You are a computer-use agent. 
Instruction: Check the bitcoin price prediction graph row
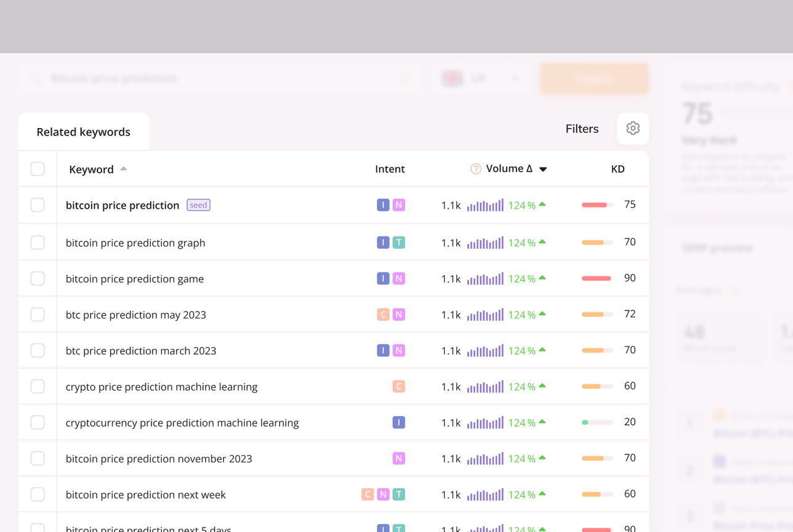(38, 243)
